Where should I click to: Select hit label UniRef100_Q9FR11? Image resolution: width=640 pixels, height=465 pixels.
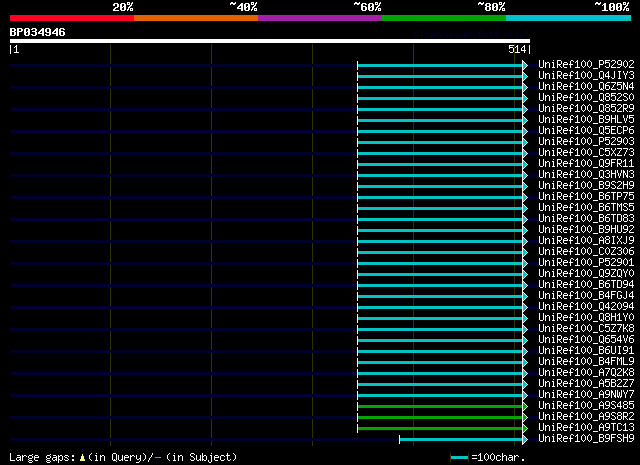[x=586, y=164]
